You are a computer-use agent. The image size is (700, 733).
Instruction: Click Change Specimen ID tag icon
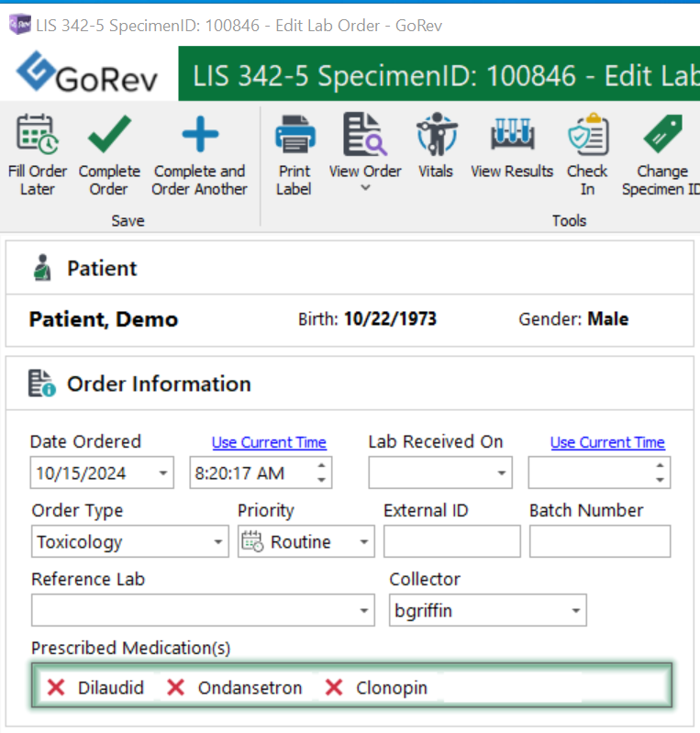662,134
